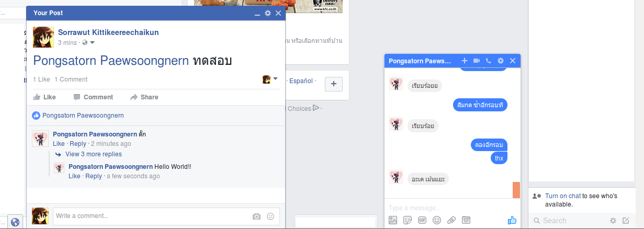Click the compose new message icon
This screenshot has height=229, width=644.
626,221
